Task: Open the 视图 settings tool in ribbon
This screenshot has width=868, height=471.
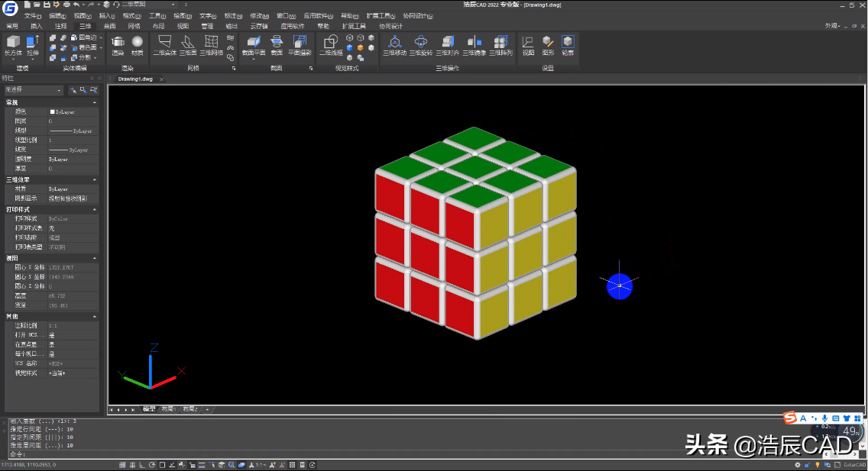Action: click(x=528, y=45)
